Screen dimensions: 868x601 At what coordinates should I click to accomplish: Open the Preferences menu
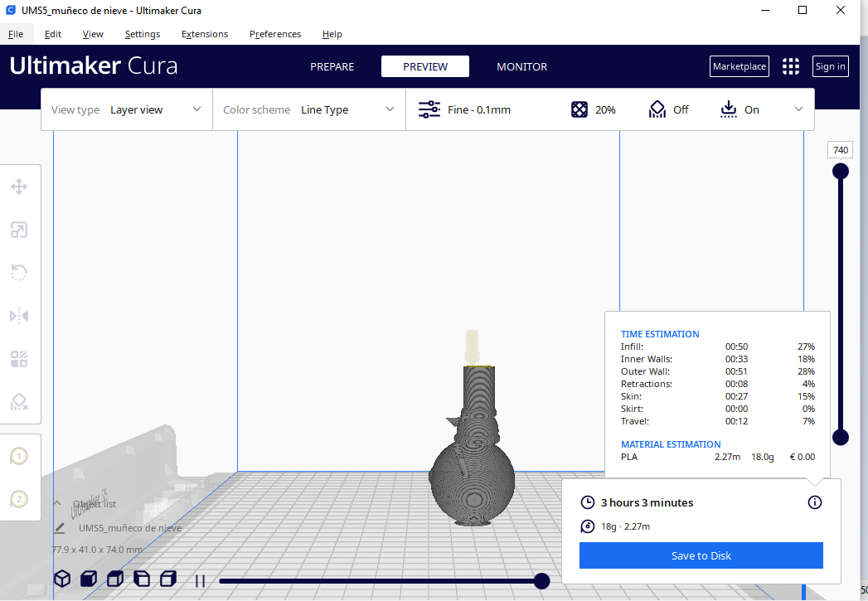275,34
